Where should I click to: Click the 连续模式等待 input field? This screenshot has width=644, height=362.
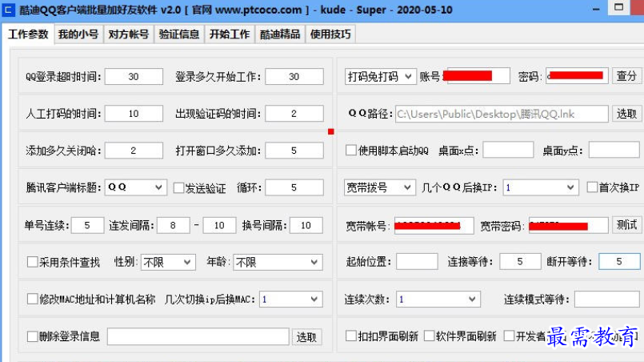pyautogui.click(x=607, y=299)
